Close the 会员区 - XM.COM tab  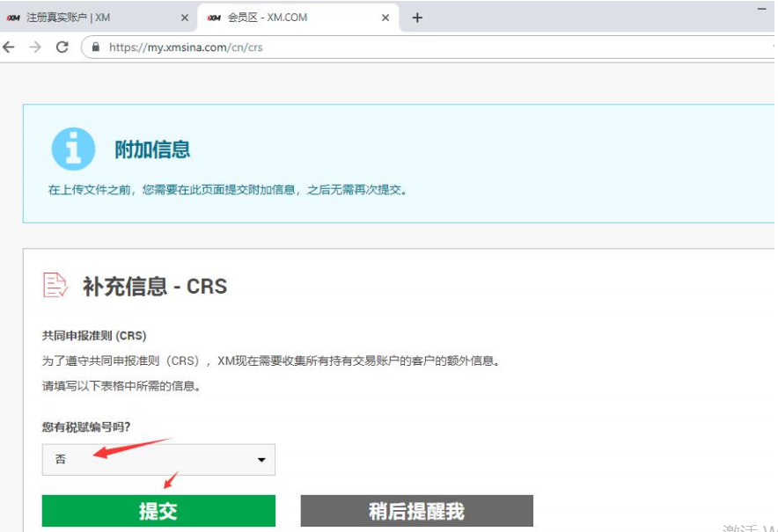click(x=385, y=18)
